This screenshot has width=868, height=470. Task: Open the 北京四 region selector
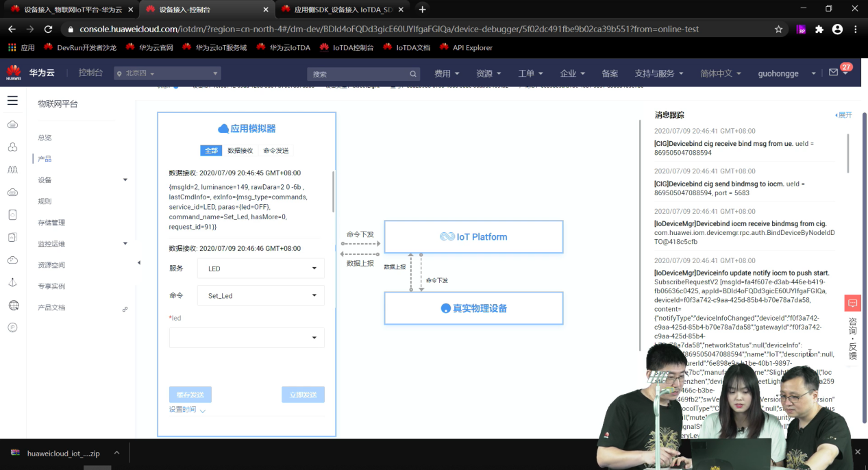[x=167, y=73]
